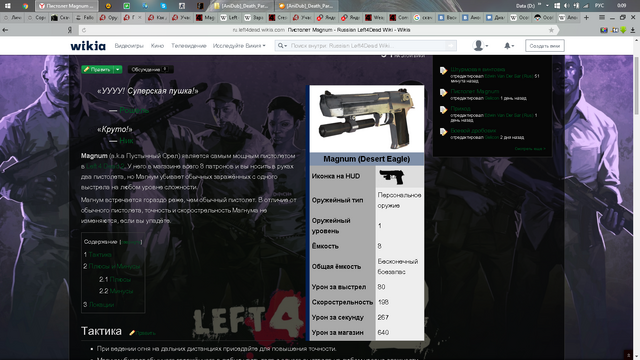Expand the Исследуйте Викия menu

pos(239,46)
